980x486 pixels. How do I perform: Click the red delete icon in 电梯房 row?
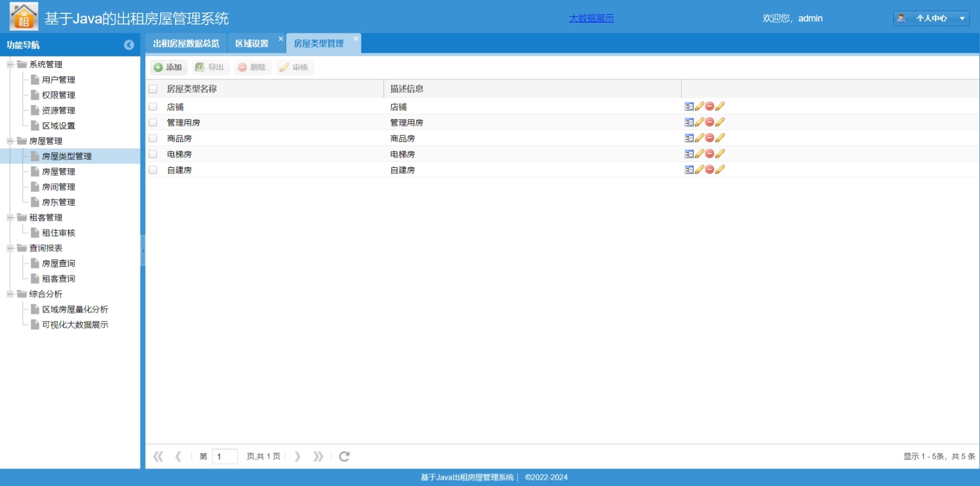(709, 154)
